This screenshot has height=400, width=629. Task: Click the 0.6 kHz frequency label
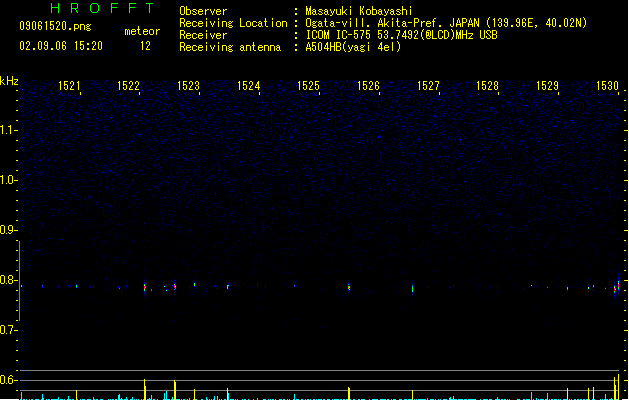[8, 380]
